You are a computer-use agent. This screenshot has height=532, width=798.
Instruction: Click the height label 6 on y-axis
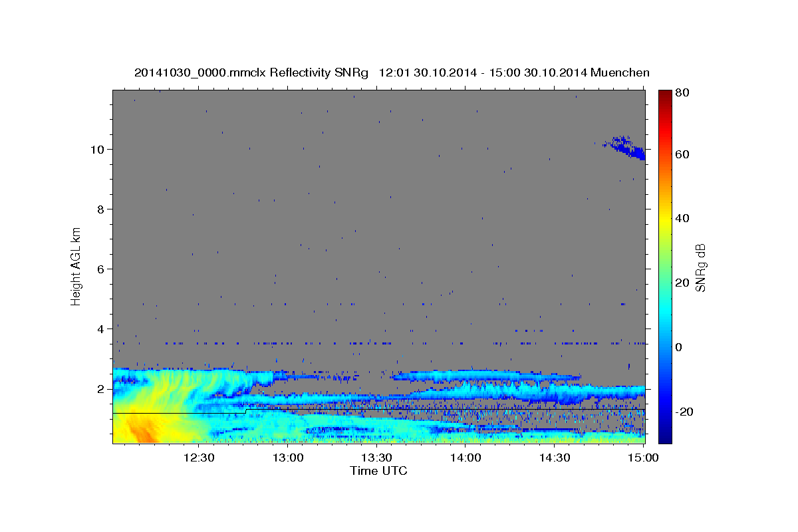[101, 269]
